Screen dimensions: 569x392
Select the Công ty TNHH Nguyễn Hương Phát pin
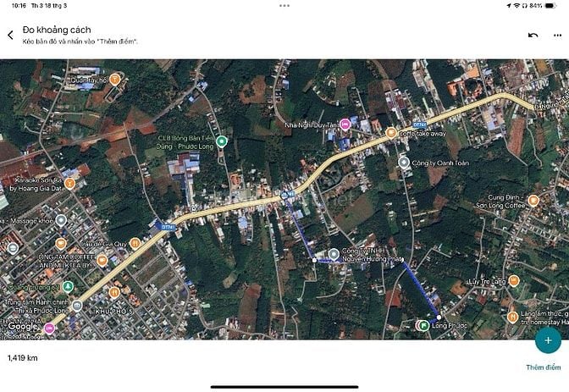point(334,254)
